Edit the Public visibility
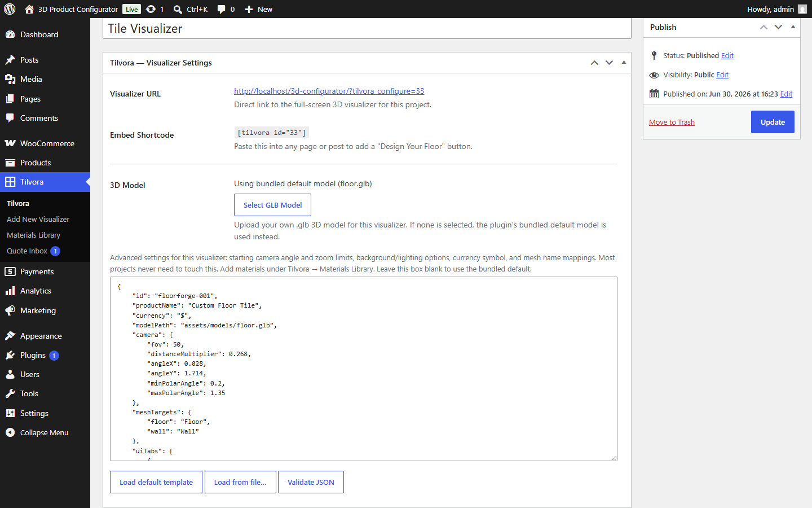Image resolution: width=812 pixels, height=508 pixels. (722, 75)
